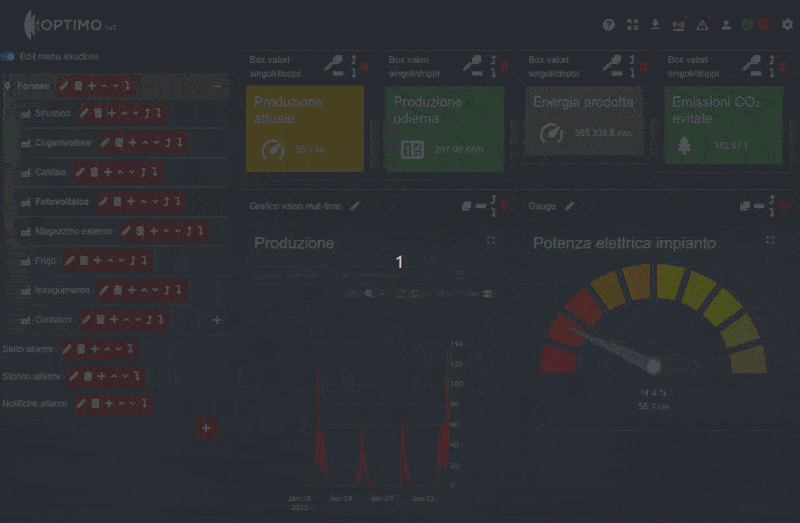Edit the Formec menu entry with pencil
Image resolution: width=800 pixels, height=523 pixels.
pyautogui.click(x=64, y=86)
